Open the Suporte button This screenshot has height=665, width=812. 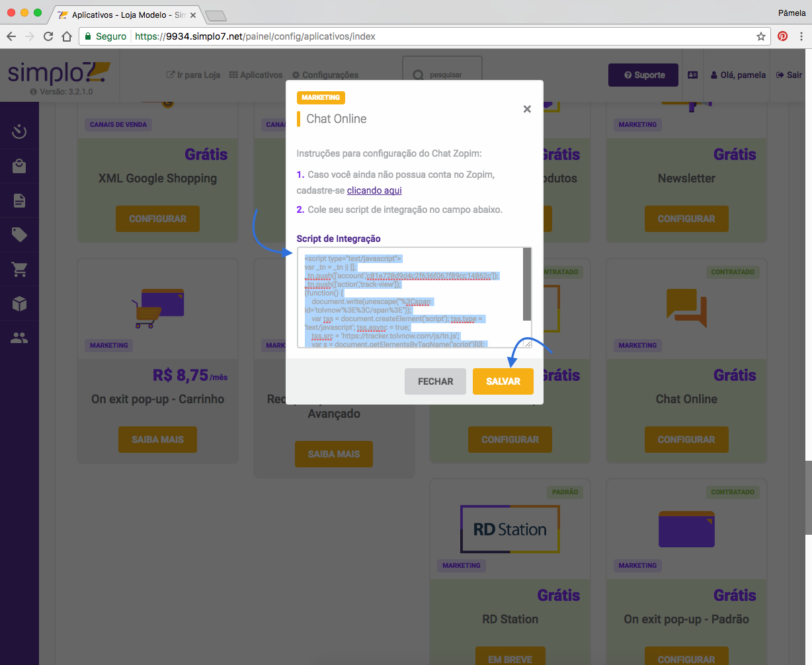pos(643,75)
